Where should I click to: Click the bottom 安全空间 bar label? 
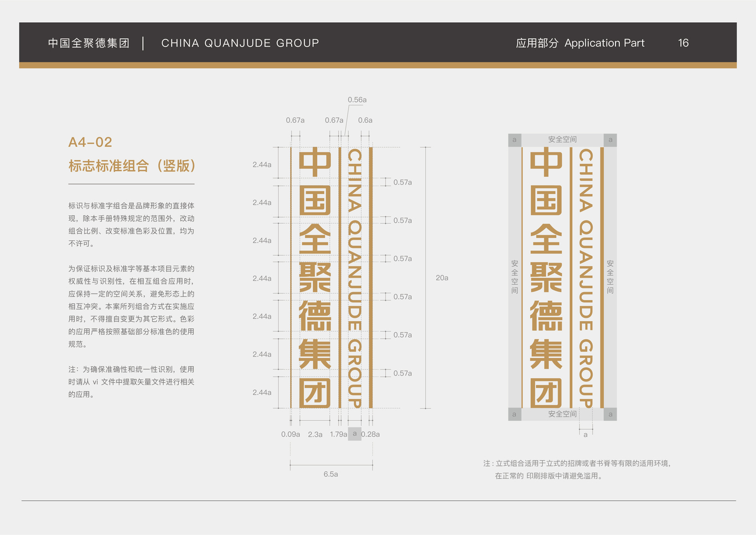pyautogui.click(x=562, y=414)
